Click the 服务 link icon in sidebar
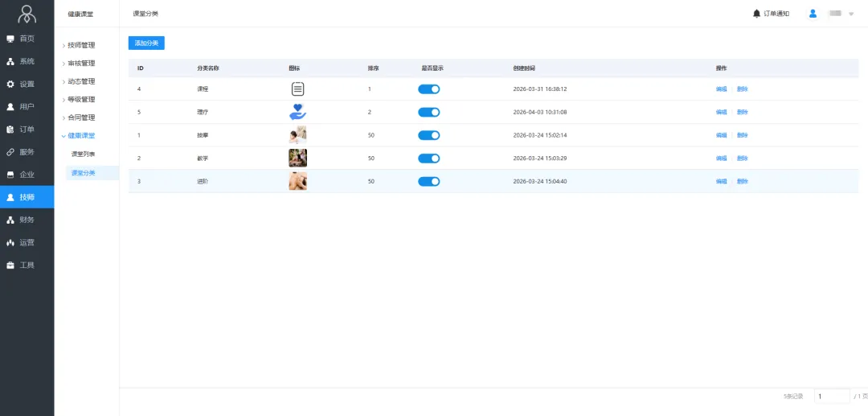Screen dimensions: 868x416 pos(10,152)
